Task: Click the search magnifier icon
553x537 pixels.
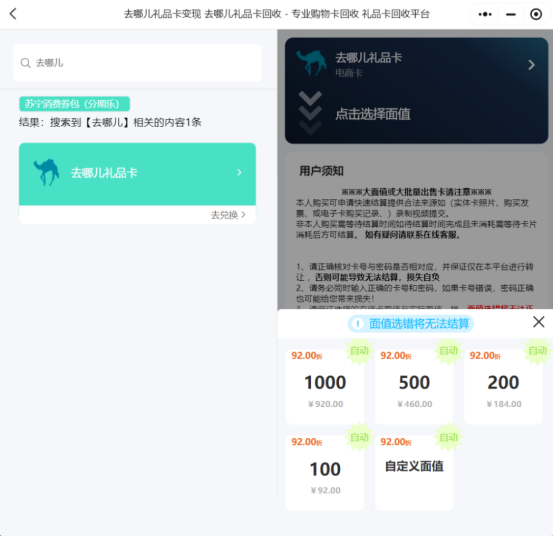Action: (x=25, y=63)
